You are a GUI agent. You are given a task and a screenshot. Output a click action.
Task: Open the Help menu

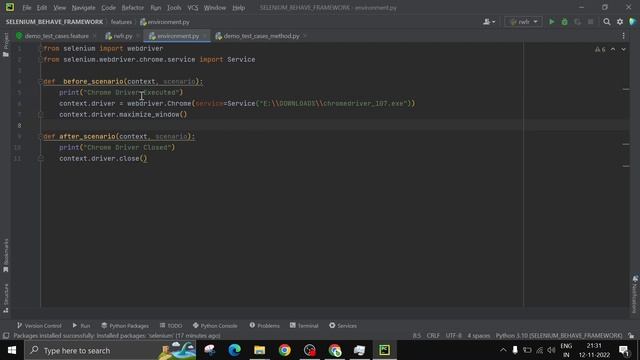(238, 8)
